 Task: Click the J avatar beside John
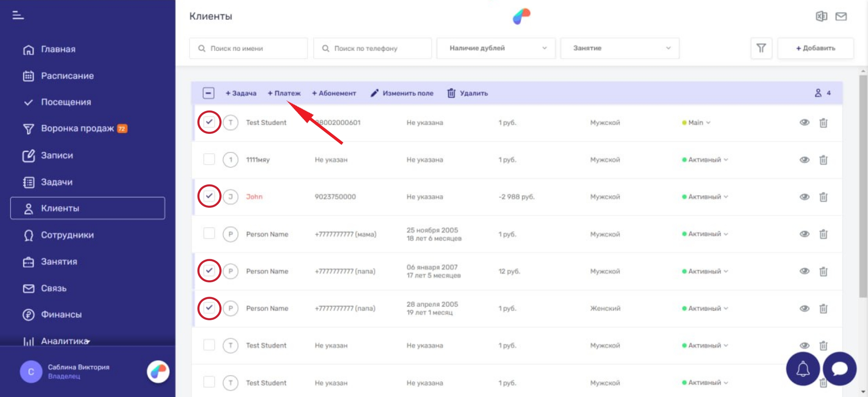[x=230, y=197]
